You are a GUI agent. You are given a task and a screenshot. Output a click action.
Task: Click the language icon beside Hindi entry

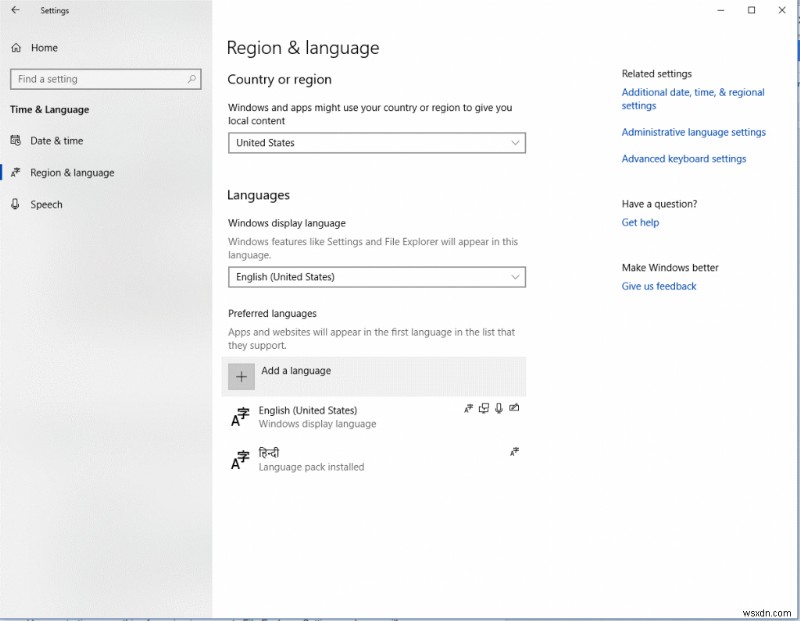click(x=240, y=459)
